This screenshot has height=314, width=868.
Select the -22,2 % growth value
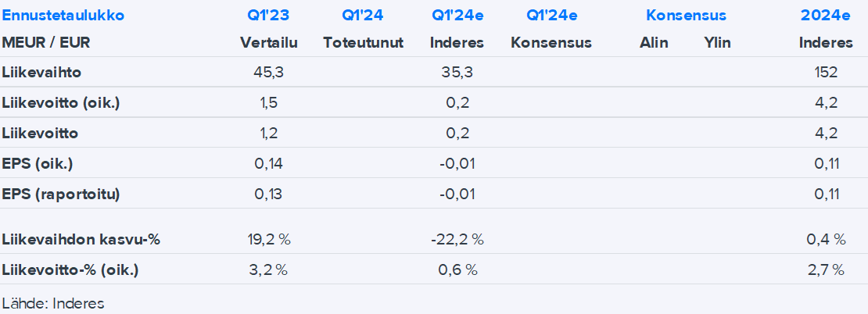point(457,240)
